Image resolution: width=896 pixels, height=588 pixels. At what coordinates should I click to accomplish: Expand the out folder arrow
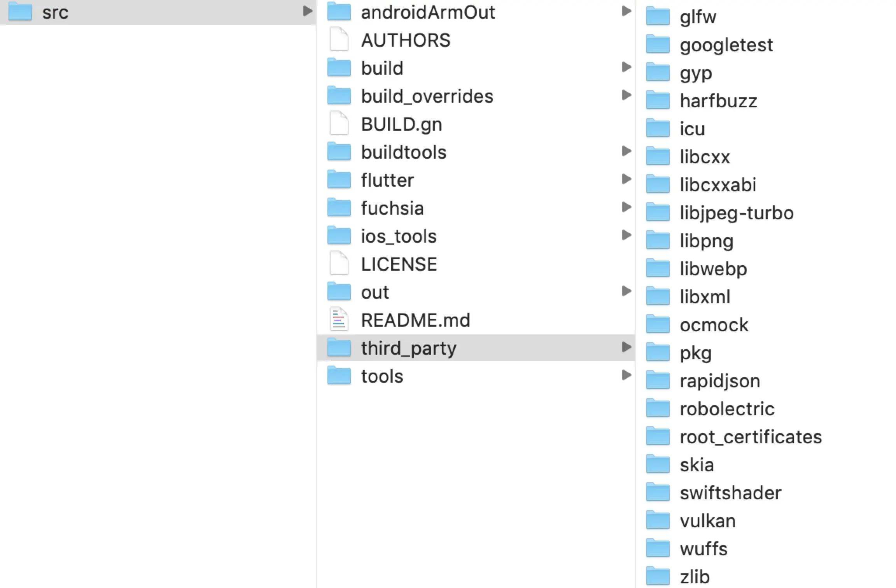coord(626,291)
